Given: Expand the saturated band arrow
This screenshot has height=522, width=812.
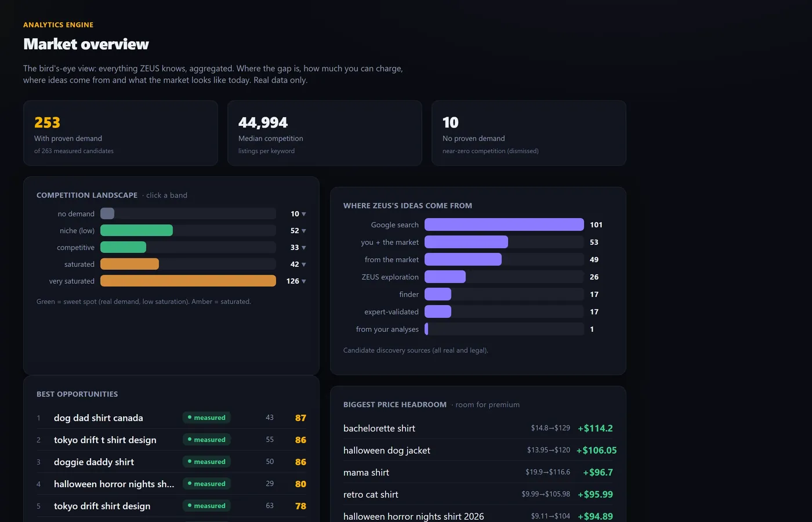Looking at the screenshot, I should [x=304, y=264].
